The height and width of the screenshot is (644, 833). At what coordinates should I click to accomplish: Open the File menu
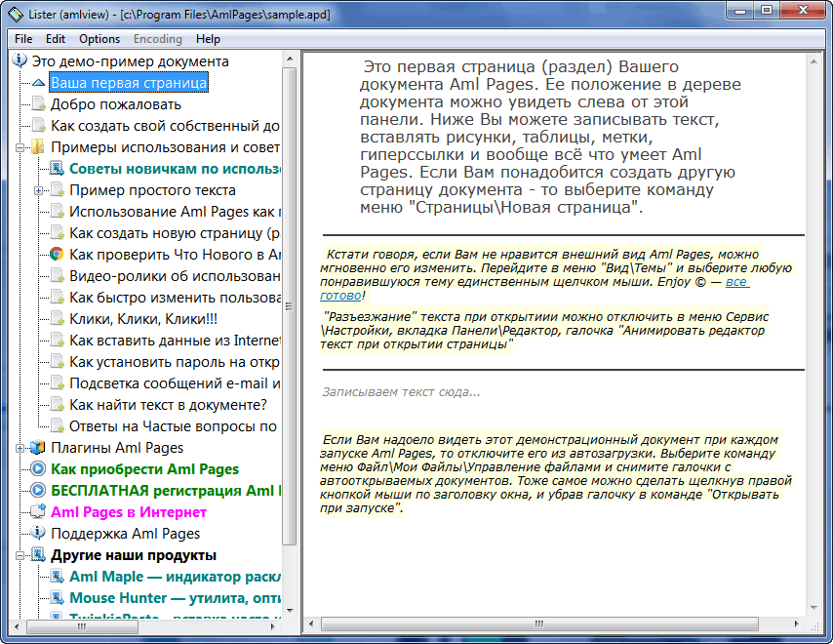(x=23, y=39)
